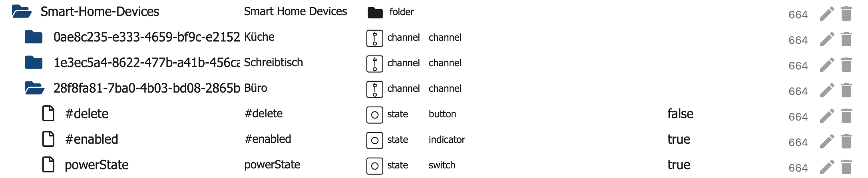Delete the Smart-Home-Devices folder
Image resolution: width=868 pixels, height=178 pixels.
tap(846, 14)
